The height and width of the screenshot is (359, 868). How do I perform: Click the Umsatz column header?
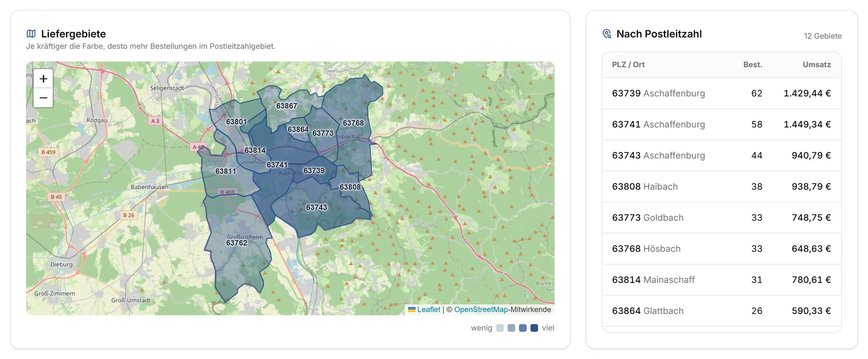click(816, 65)
